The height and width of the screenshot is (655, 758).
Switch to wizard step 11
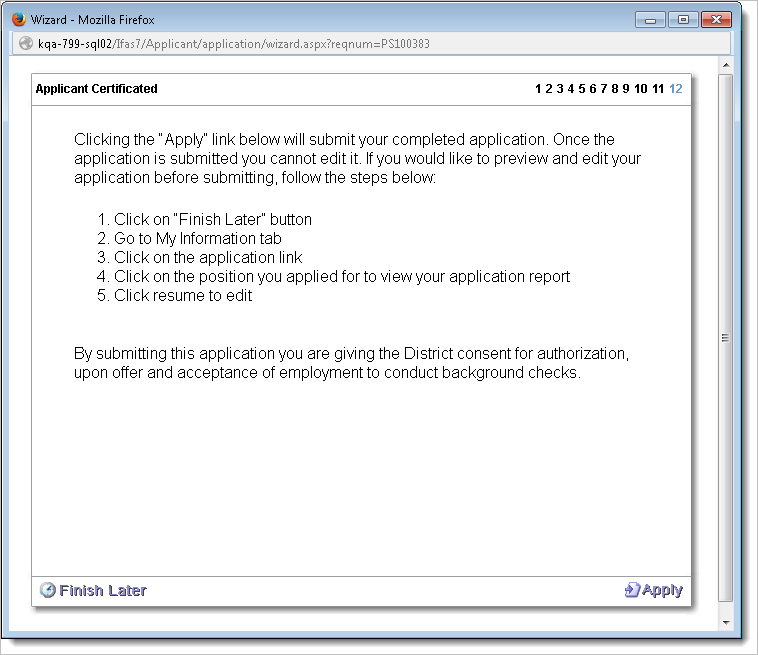pos(658,89)
